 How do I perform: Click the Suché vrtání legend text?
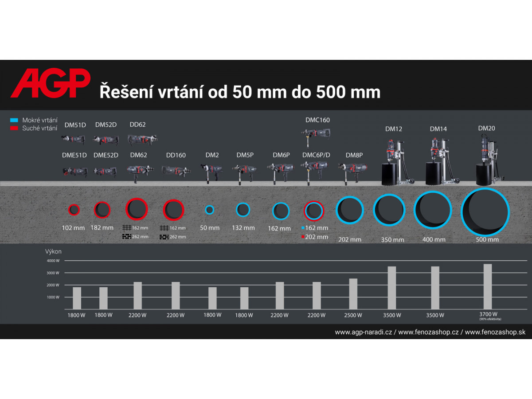click(x=40, y=128)
